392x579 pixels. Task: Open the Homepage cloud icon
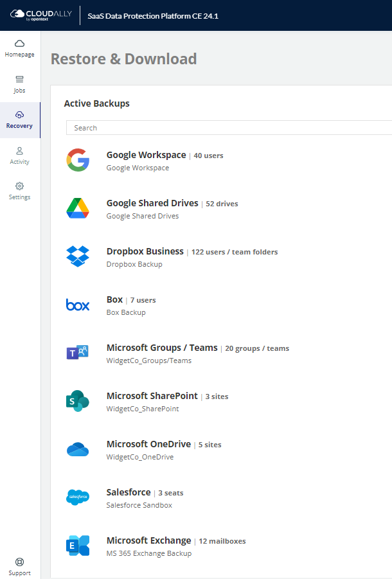point(19,44)
